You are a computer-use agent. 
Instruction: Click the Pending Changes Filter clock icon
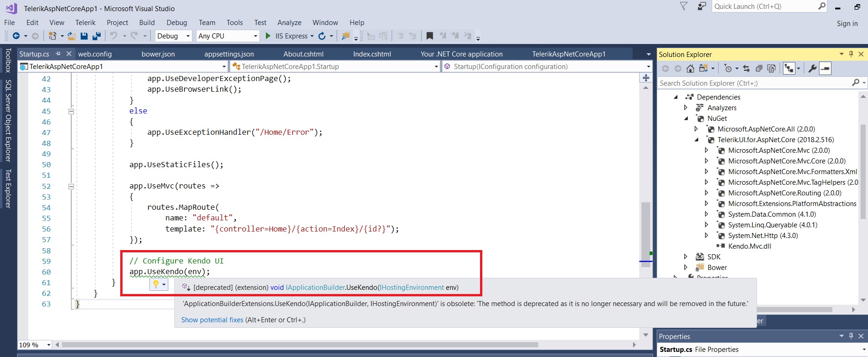pyautogui.click(x=728, y=69)
